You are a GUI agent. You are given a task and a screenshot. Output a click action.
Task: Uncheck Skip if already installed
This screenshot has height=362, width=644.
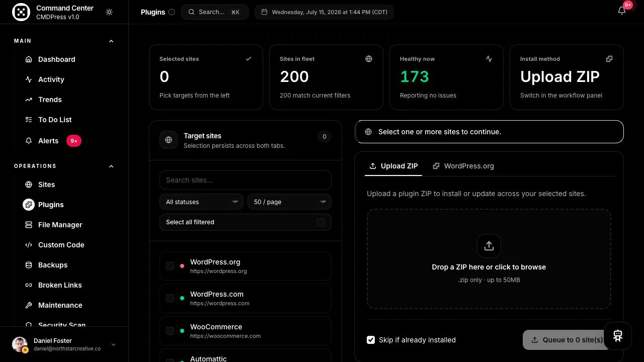coord(371,340)
